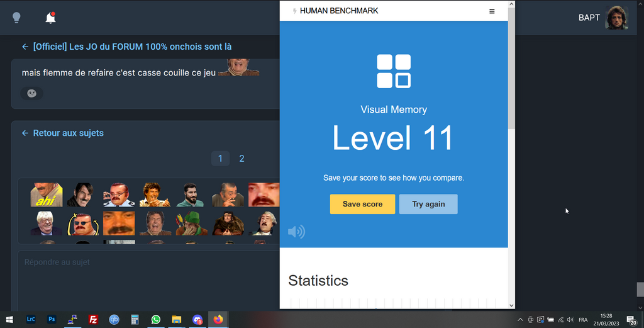Expand hidden system tray icons
644x328 pixels.
[520, 320]
